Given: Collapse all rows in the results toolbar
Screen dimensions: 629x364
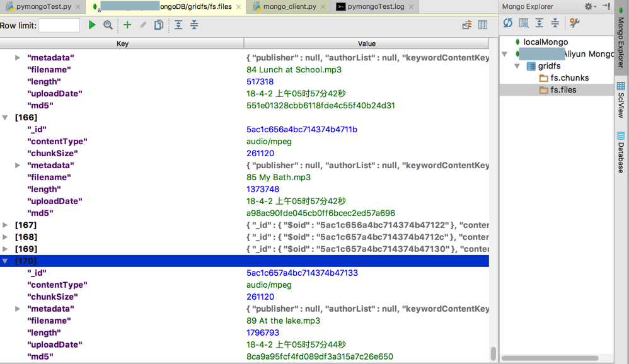Looking at the screenshot, I should [194, 25].
